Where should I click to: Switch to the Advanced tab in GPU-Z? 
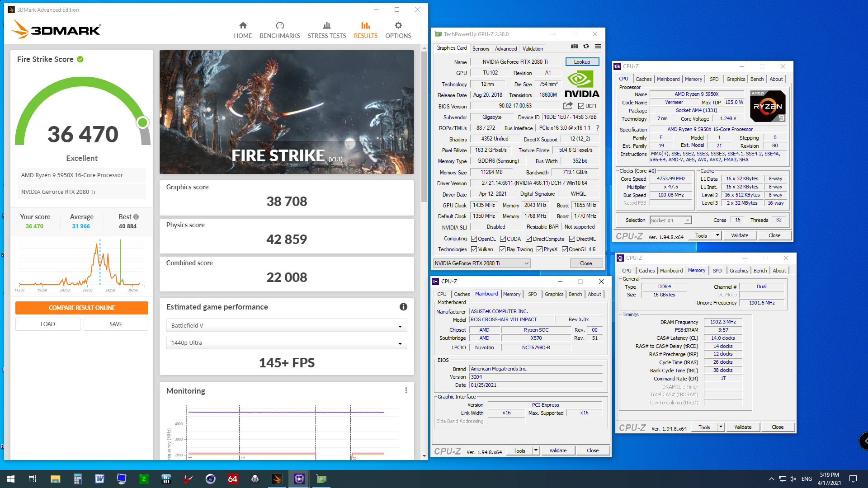tap(505, 49)
